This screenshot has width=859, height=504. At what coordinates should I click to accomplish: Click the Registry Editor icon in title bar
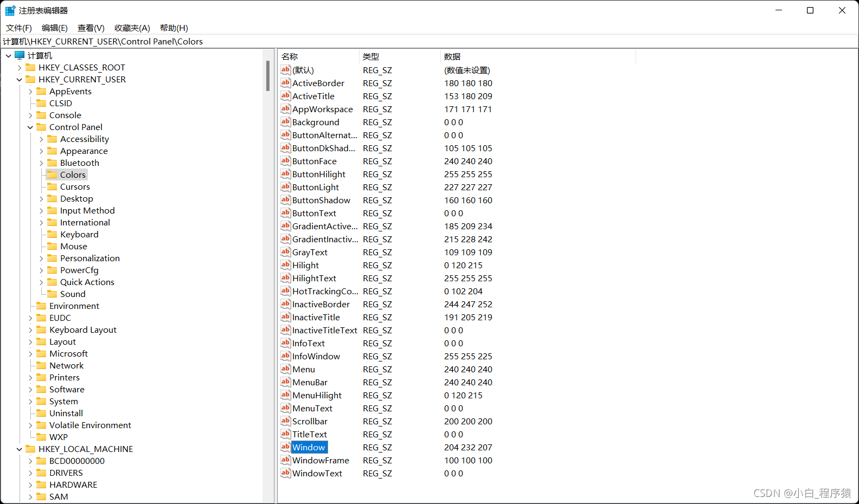pyautogui.click(x=10, y=10)
